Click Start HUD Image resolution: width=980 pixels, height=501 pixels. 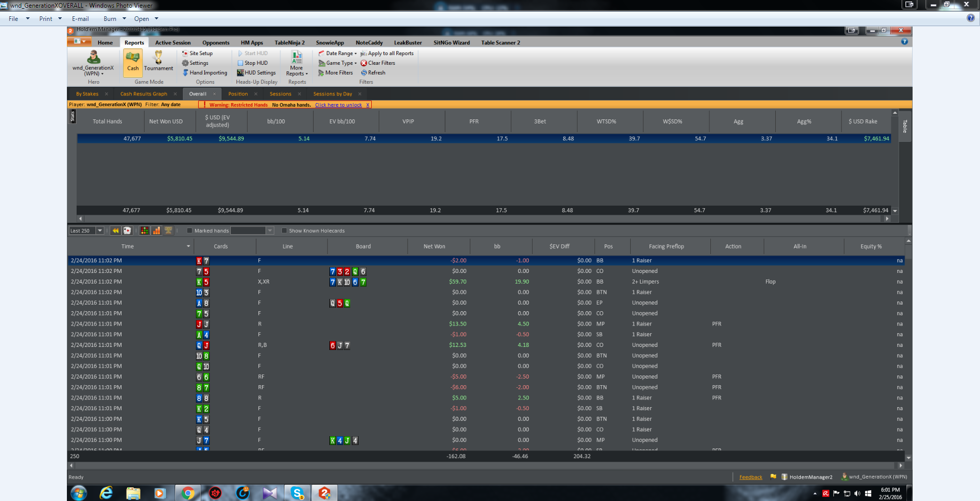click(x=252, y=53)
